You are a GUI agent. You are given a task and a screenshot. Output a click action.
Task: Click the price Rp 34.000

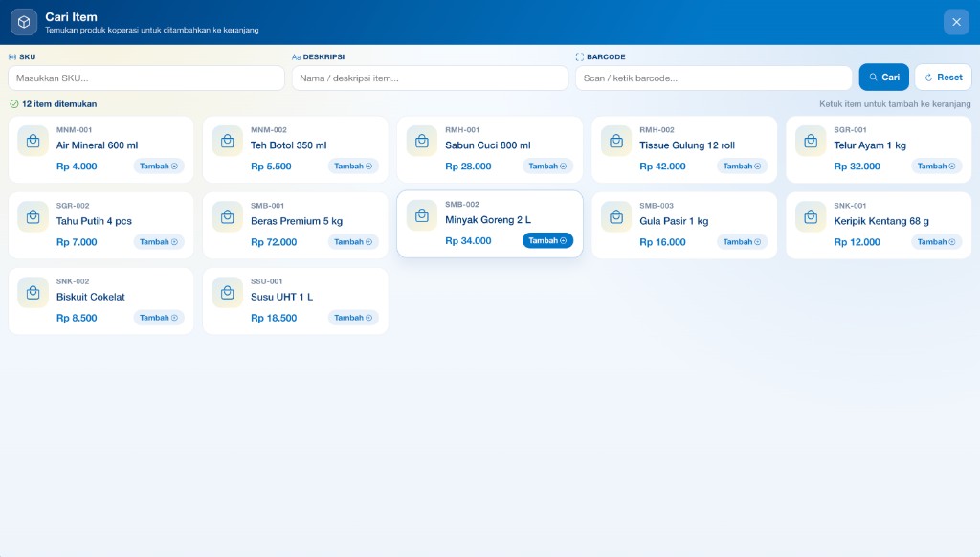pos(468,240)
